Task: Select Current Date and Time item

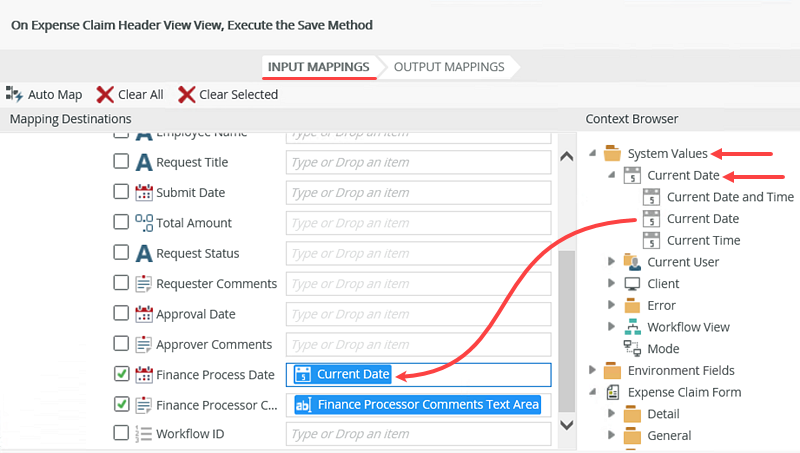Action: [x=730, y=197]
